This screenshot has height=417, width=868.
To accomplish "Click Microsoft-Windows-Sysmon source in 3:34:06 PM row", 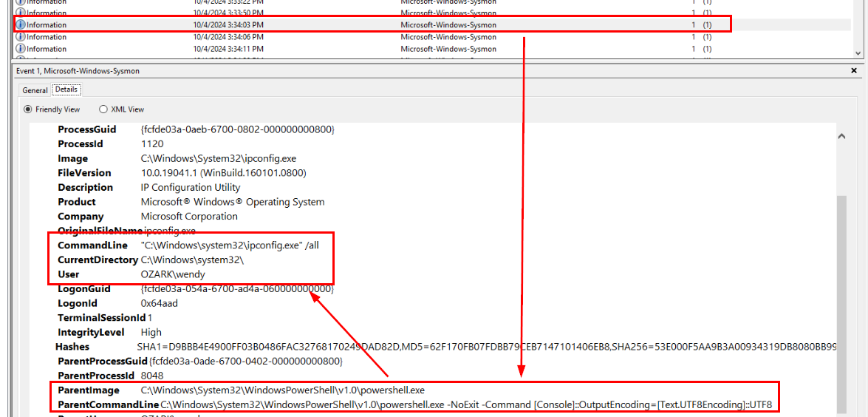I will (448, 37).
